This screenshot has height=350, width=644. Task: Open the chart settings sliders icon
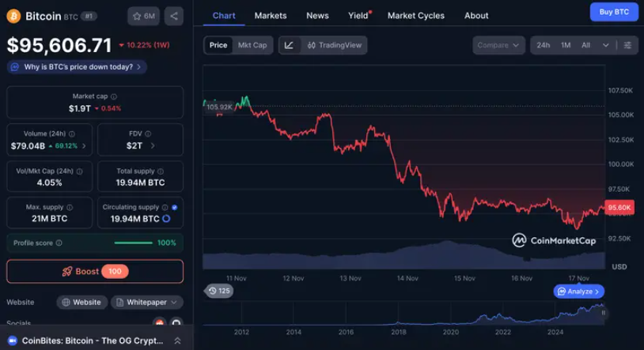(627, 45)
